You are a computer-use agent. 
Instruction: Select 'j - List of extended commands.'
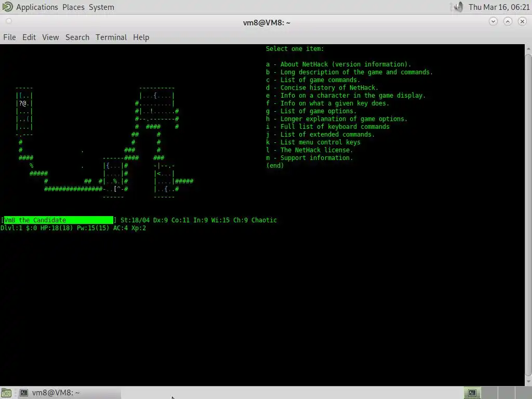tap(320, 135)
